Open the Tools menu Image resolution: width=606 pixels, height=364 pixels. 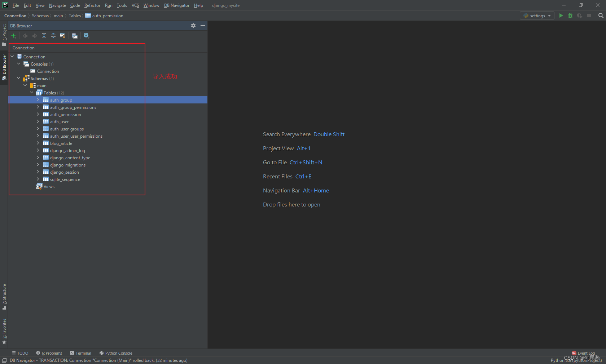(x=122, y=5)
